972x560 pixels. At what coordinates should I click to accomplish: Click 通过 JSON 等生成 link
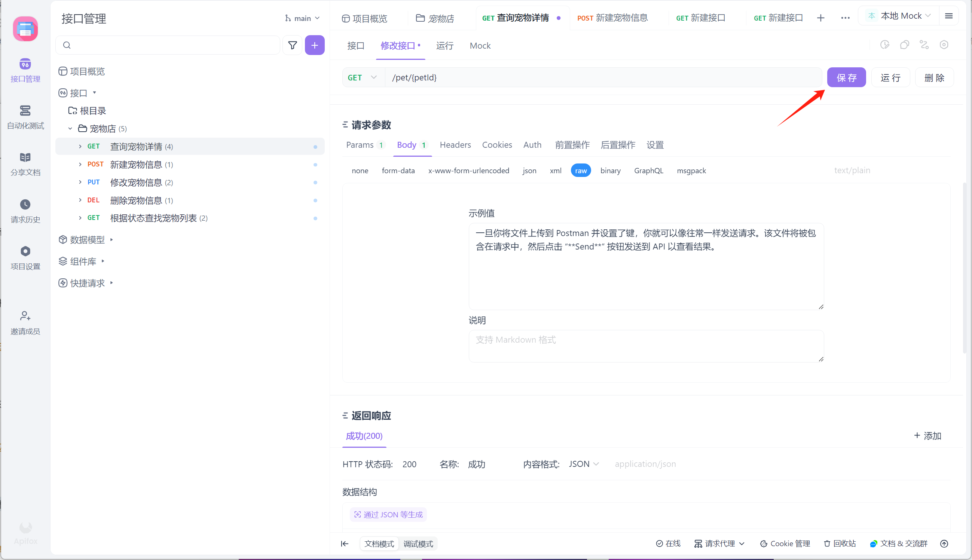(x=388, y=515)
